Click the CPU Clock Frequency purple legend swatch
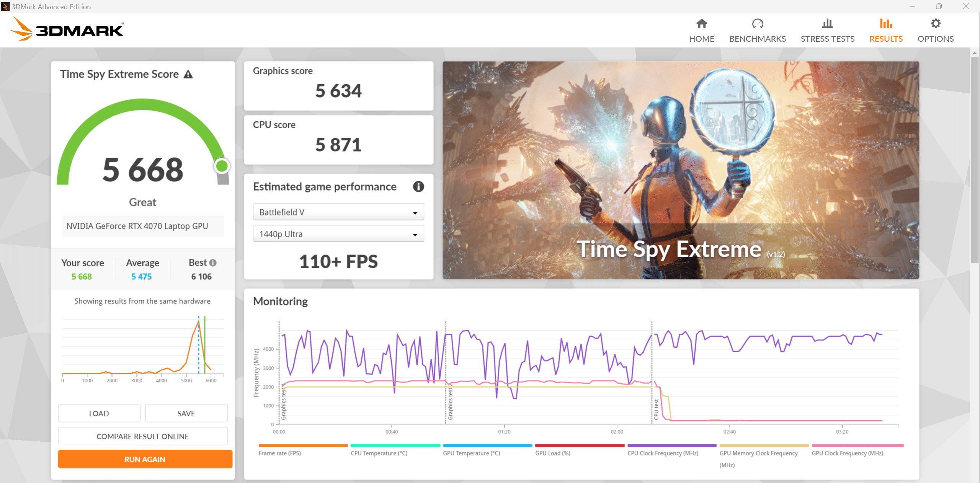The width and height of the screenshot is (980, 483). click(671, 445)
